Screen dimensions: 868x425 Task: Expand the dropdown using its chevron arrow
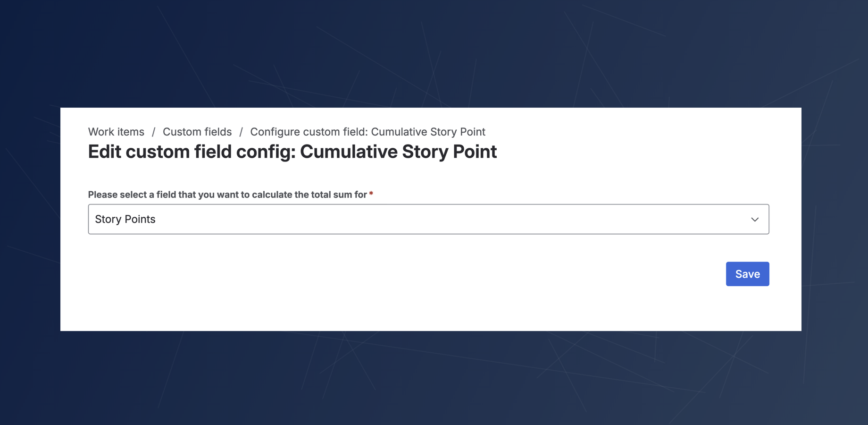755,219
